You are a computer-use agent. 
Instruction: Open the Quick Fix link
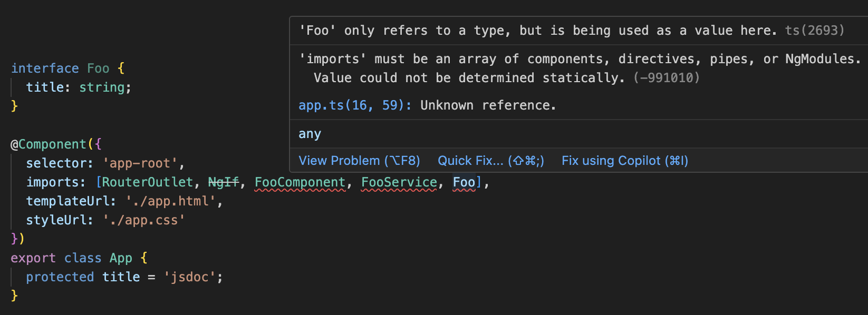point(491,161)
